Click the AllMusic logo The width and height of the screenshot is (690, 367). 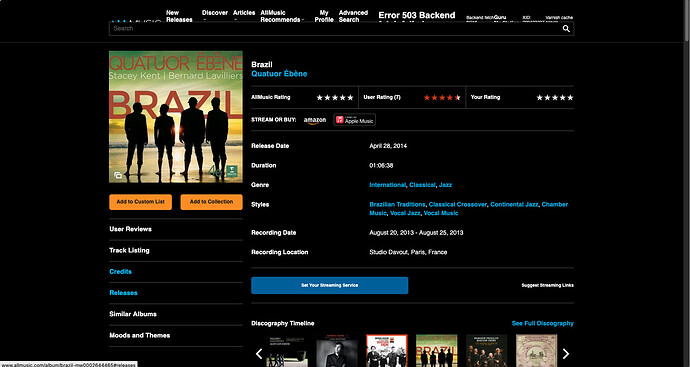click(136, 21)
